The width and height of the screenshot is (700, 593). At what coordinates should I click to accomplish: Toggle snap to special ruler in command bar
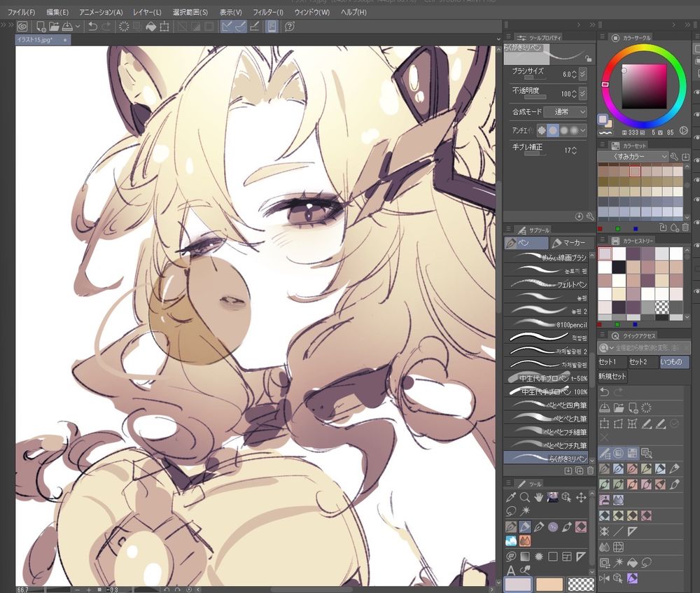pos(240,27)
